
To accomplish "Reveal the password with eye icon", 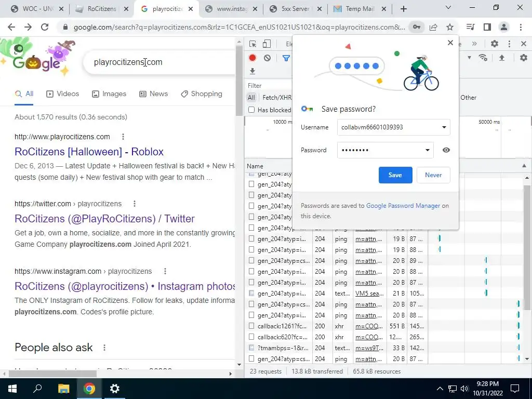I will [446, 150].
